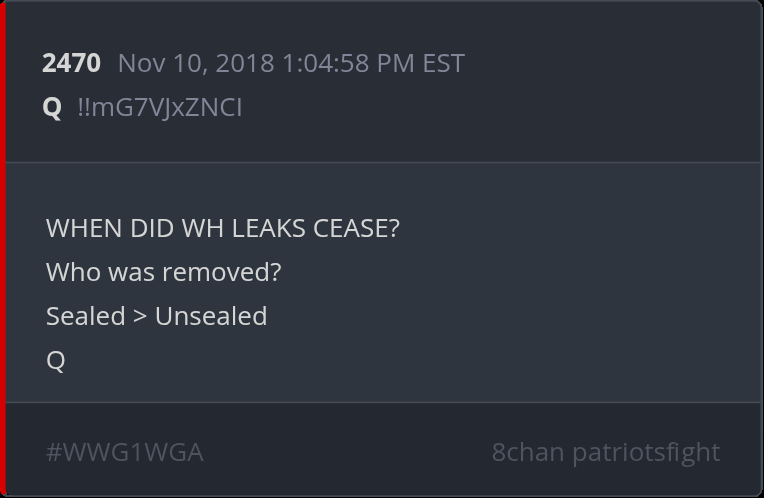Click the word CEASE? in first line
The width and height of the screenshot is (764, 498).
click(x=356, y=228)
